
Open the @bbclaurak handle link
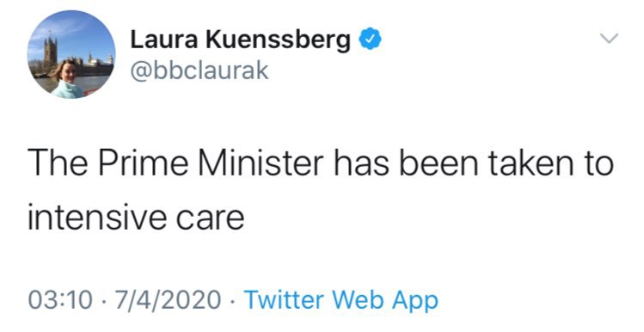199,71
